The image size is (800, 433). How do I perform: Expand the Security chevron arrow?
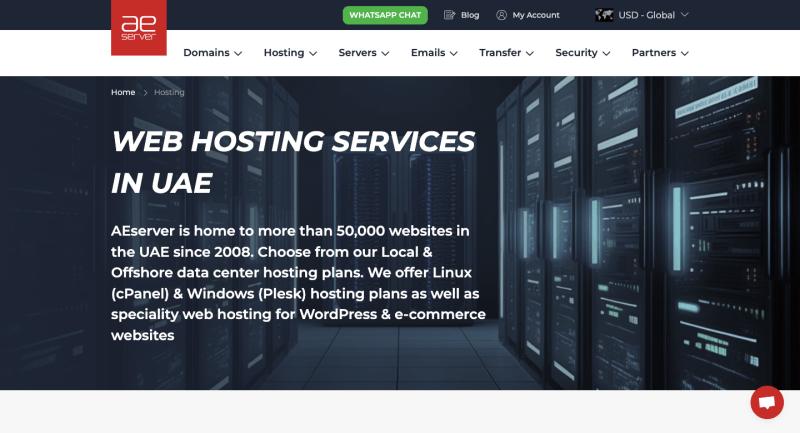click(606, 54)
